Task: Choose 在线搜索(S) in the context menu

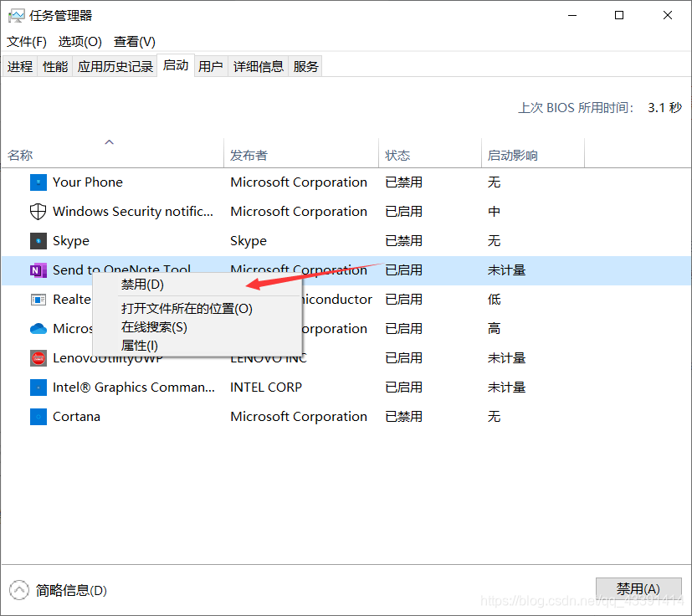Action: point(197,327)
